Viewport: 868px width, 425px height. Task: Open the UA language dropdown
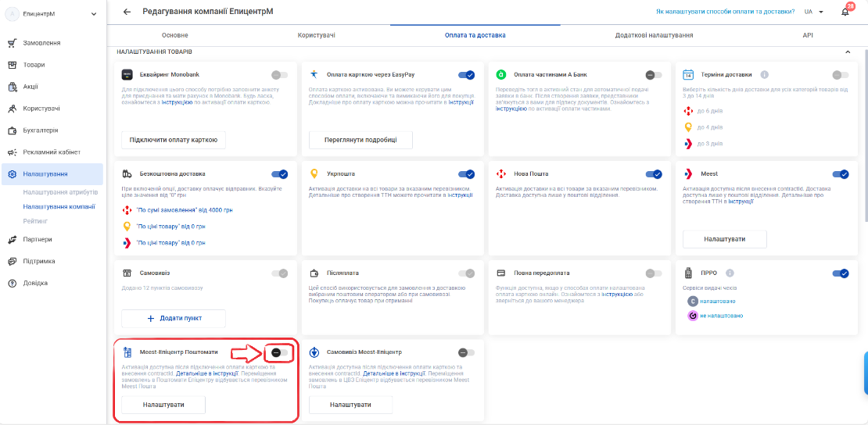[814, 12]
